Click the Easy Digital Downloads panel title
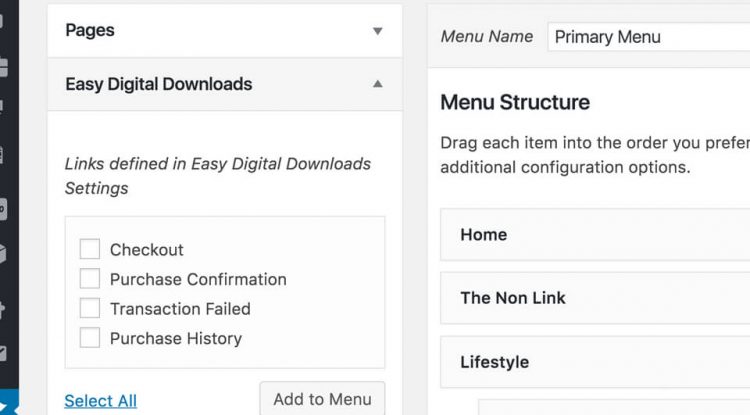750x415 pixels. click(x=159, y=84)
